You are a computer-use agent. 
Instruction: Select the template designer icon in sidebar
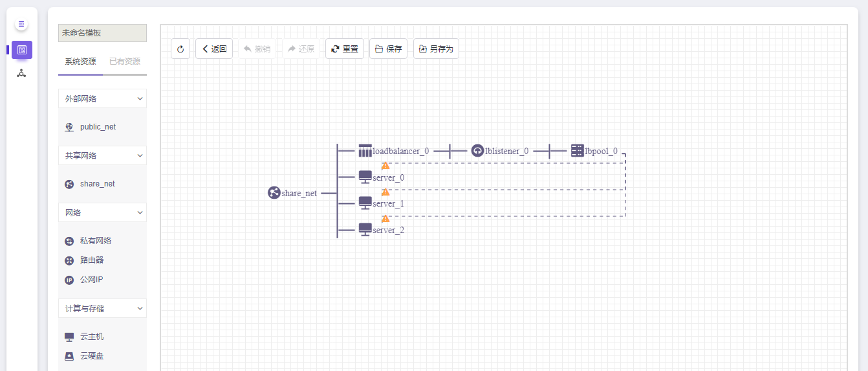(22, 50)
